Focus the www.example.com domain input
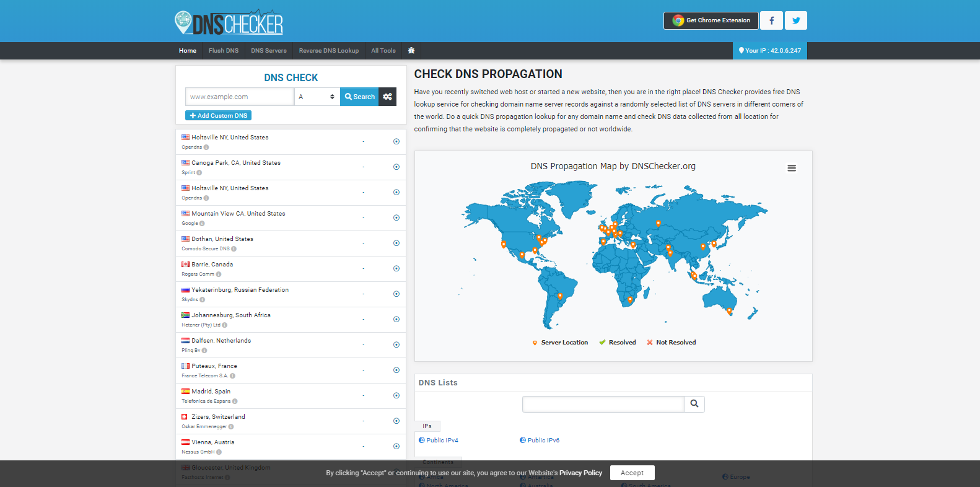The image size is (980, 487). (x=240, y=97)
